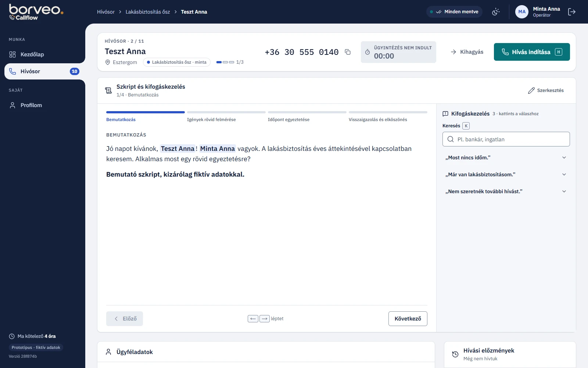Click the clock icon by Ma kötelező

click(12, 336)
